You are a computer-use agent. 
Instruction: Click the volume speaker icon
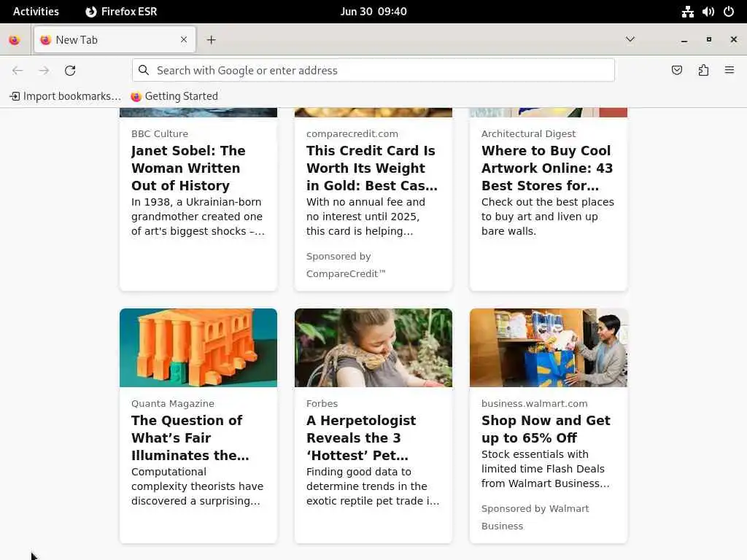(x=708, y=12)
